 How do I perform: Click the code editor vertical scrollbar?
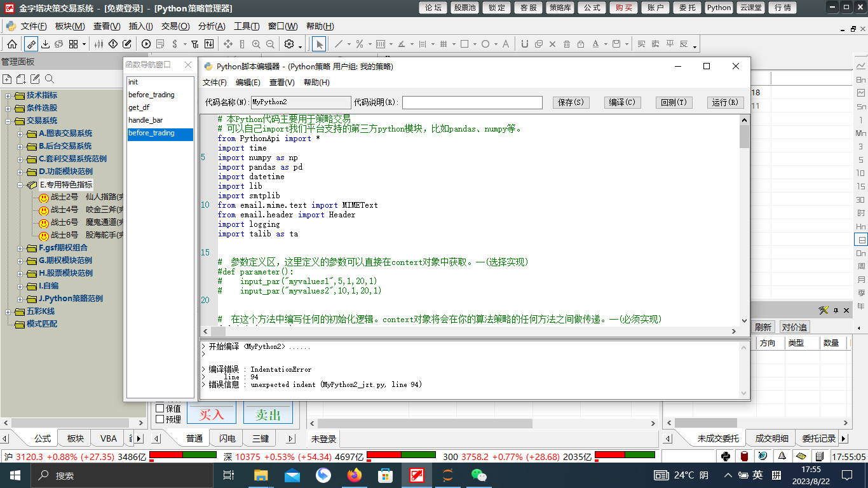(x=744, y=222)
